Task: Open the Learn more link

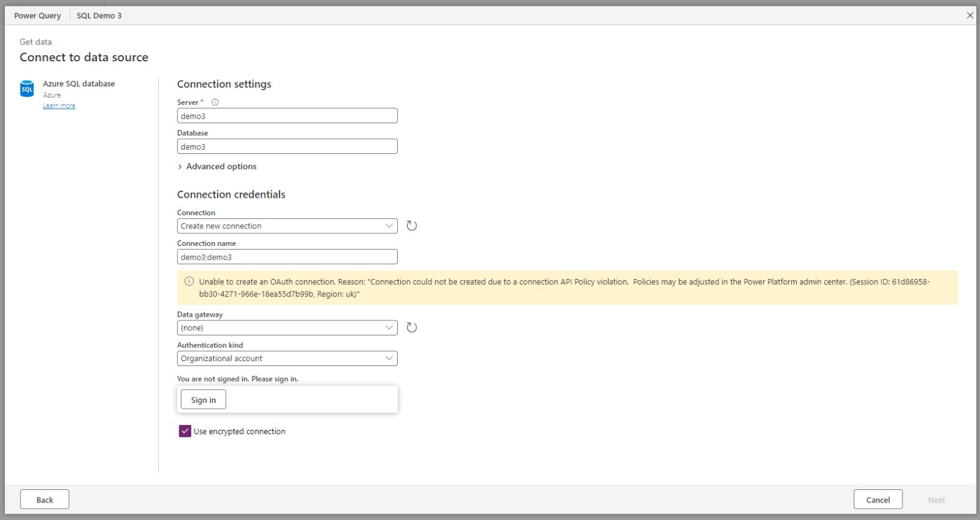Action: click(x=59, y=106)
